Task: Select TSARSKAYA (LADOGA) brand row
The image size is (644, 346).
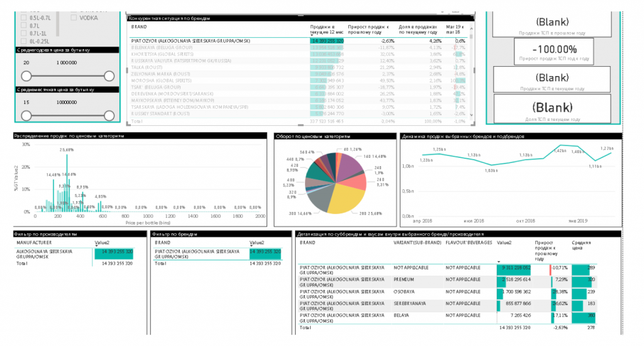Action: click(299, 107)
